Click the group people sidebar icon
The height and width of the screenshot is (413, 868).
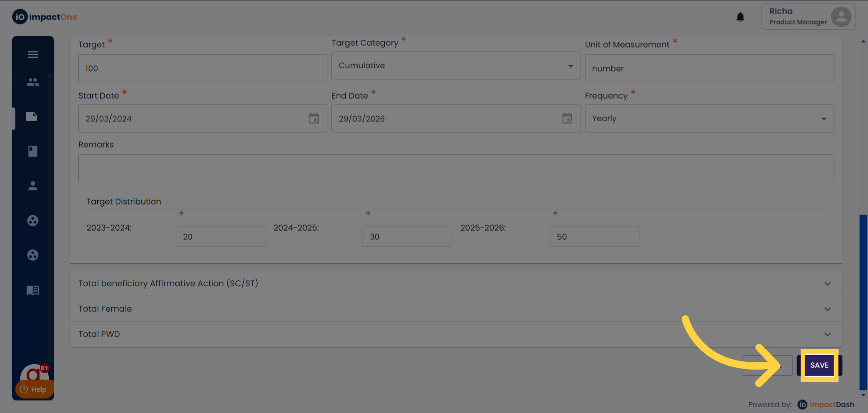pyautogui.click(x=33, y=82)
